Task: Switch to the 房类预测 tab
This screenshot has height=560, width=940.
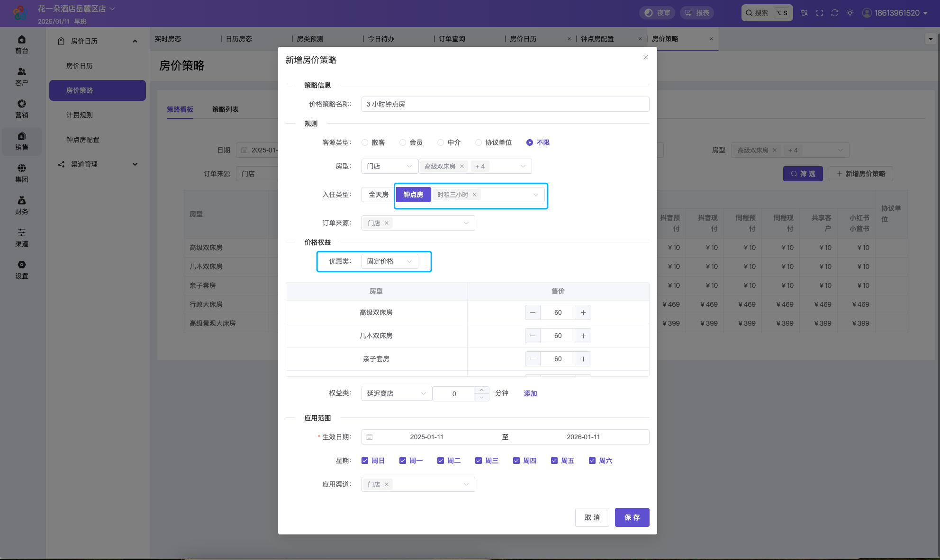Action: (x=310, y=39)
